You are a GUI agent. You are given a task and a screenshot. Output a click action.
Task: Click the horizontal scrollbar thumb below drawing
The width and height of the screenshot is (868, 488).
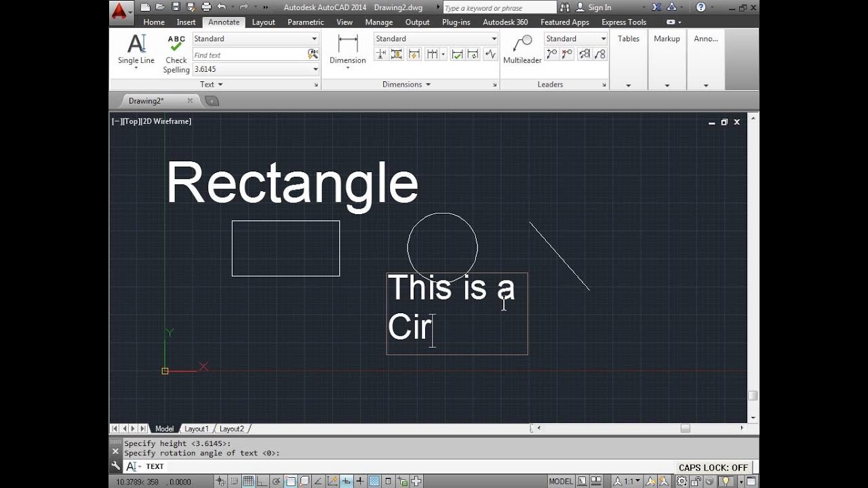tap(685, 428)
